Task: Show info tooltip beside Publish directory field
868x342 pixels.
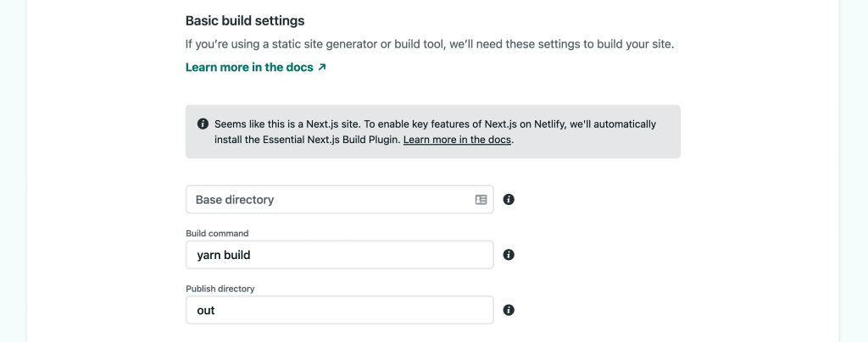Action: tap(509, 310)
